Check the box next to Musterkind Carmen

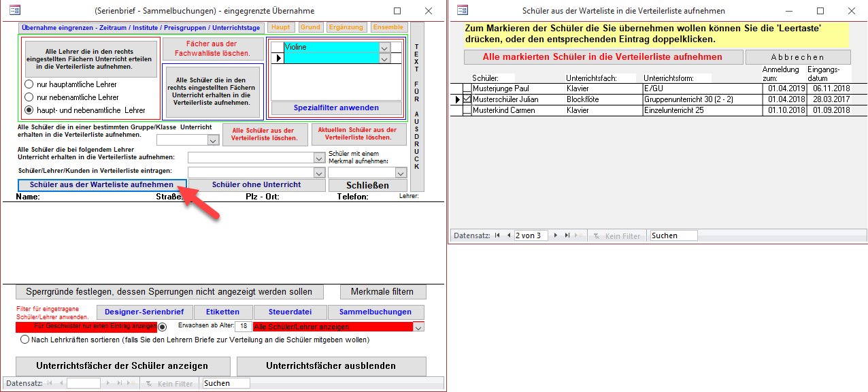tap(467, 110)
